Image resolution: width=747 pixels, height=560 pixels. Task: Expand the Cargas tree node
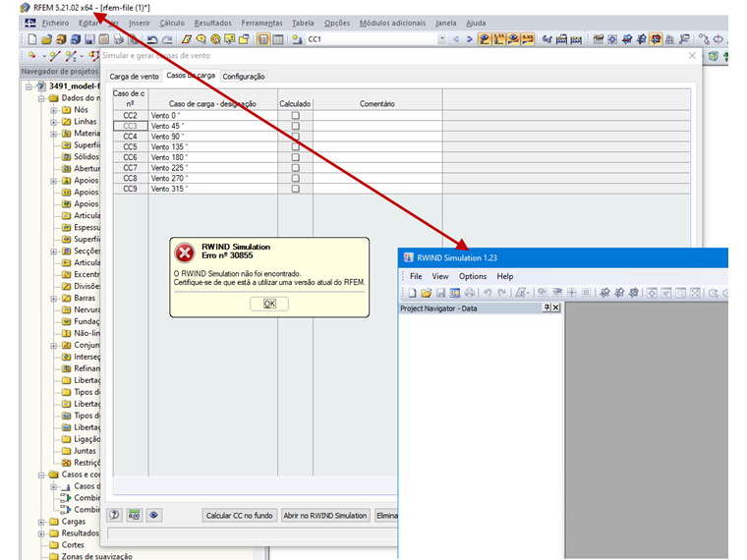pos(41,522)
